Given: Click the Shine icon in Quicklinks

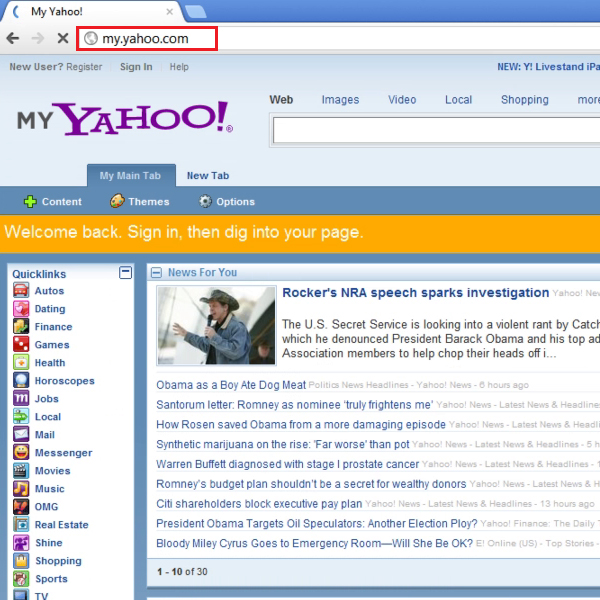Looking at the screenshot, I should coord(21,542).
